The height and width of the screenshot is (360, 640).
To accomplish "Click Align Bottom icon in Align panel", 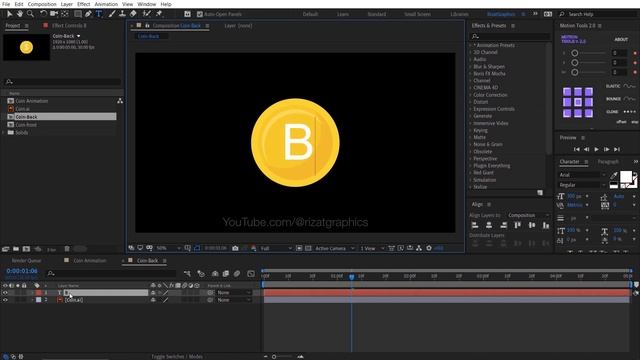I will click(x=546, y=225).
